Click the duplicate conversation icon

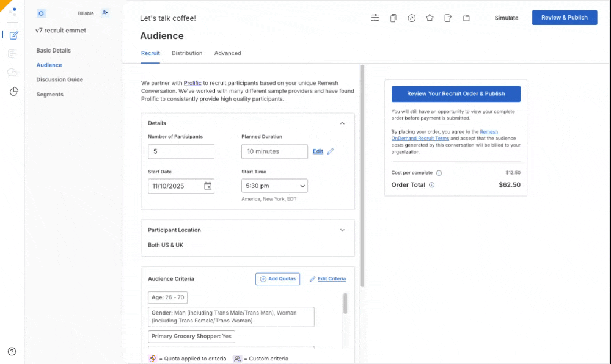pos(393,18)
